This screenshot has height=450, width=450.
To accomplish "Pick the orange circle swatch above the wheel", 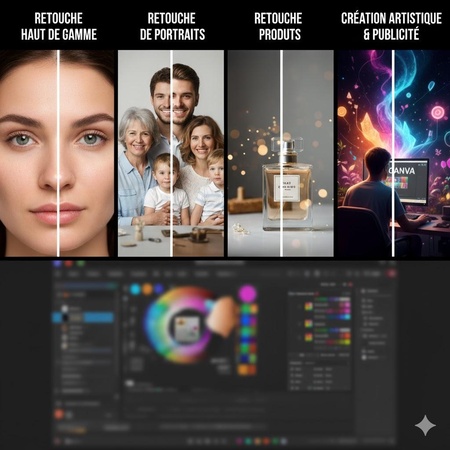I will tap(147, 289).
